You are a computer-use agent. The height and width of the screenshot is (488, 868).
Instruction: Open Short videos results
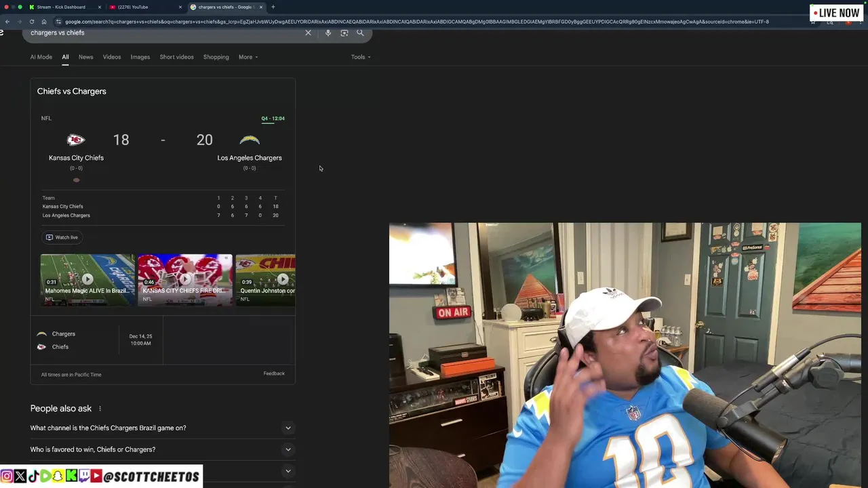176,57
